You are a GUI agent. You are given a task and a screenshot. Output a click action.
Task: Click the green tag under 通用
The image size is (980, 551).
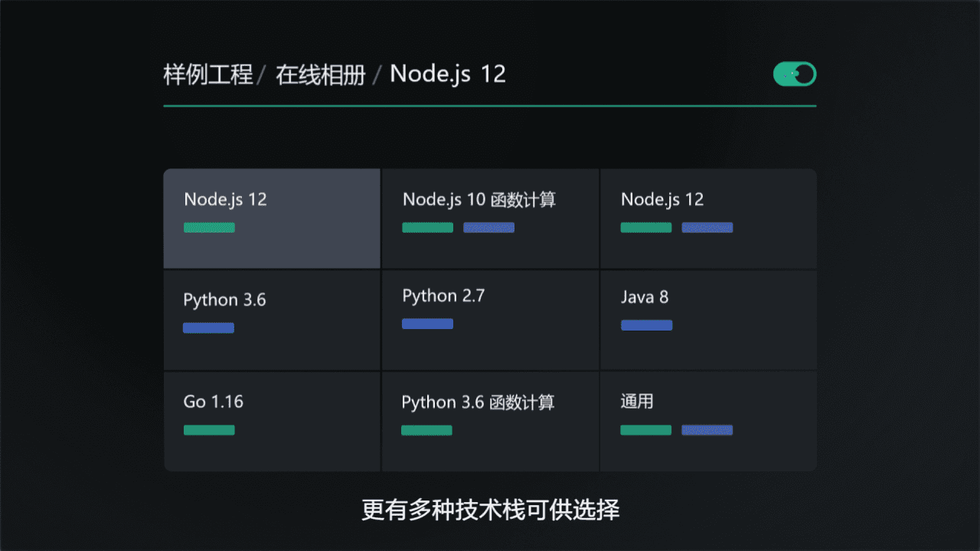pyautogui.click(x=645, y=430)
